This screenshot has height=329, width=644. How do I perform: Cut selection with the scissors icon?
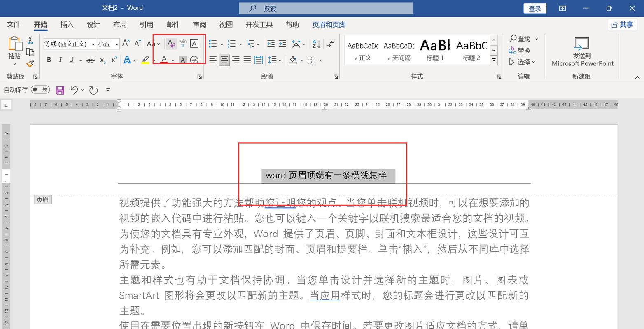(x=30, y=40)
